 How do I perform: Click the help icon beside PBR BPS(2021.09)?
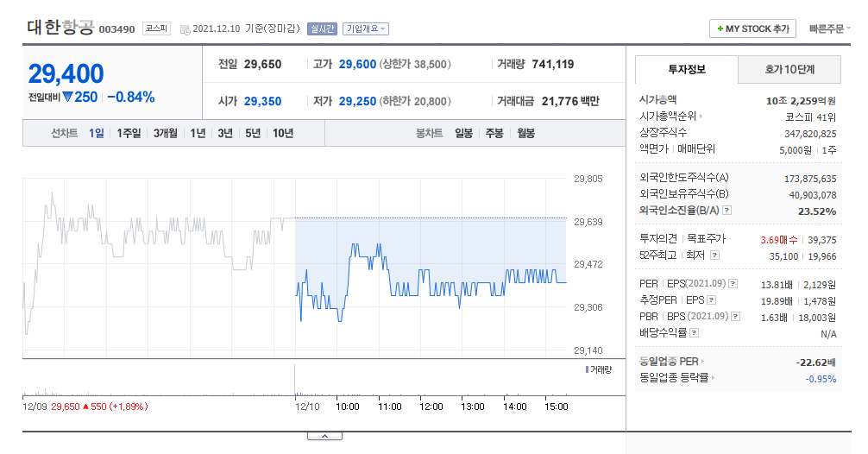(x=736, y=317)
